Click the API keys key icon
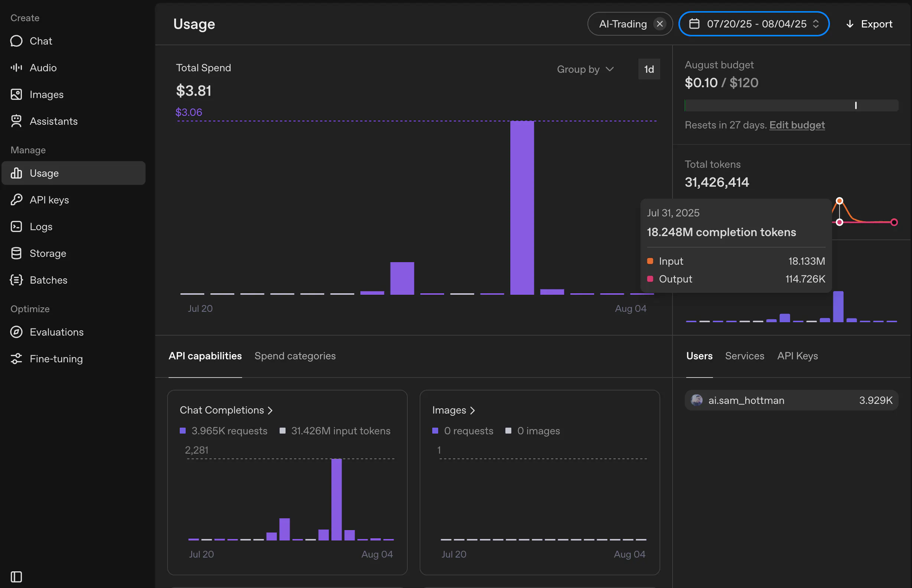The image size is (912, 588). tap(16, 200)
